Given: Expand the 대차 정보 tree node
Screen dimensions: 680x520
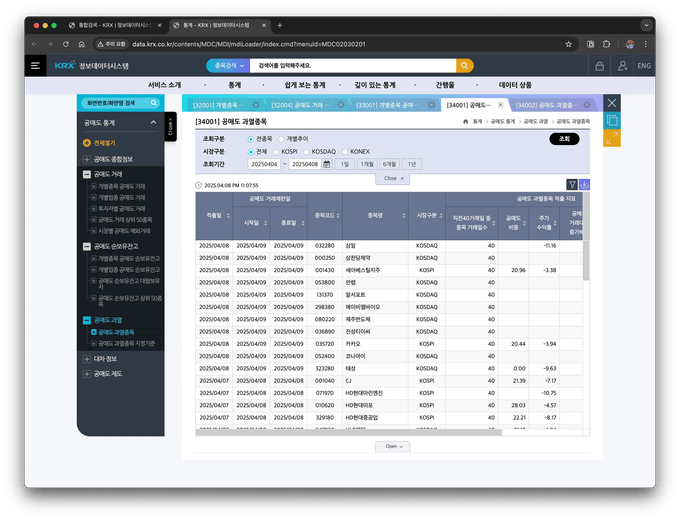Looking at the screenshot, I should 87,359.
